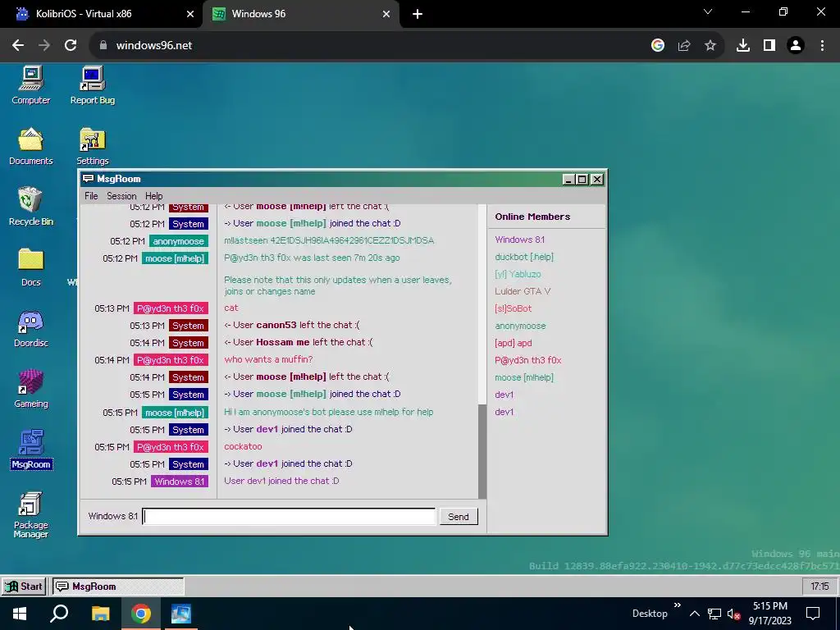Open the MsgRoom File menu
Viewport: 840px width, 630px height.
91,195
